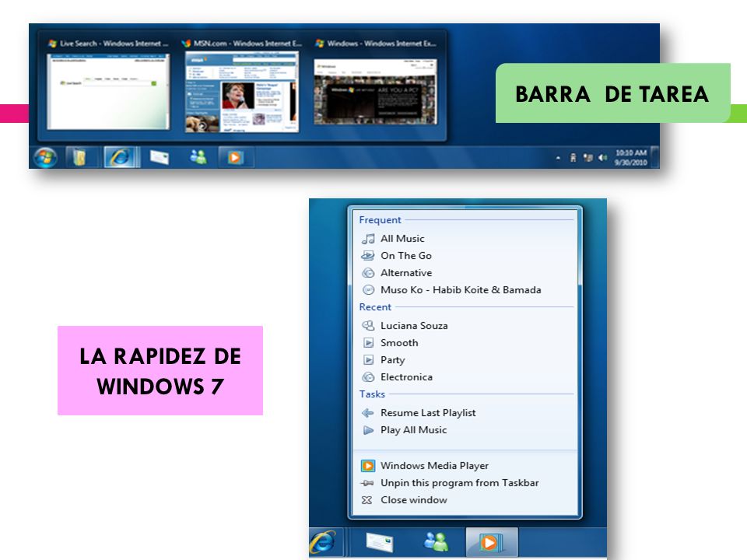The width and height of the screenshot is (747, 560).
Task: Click the music note icon beside All Music
Action: [368, 239]
